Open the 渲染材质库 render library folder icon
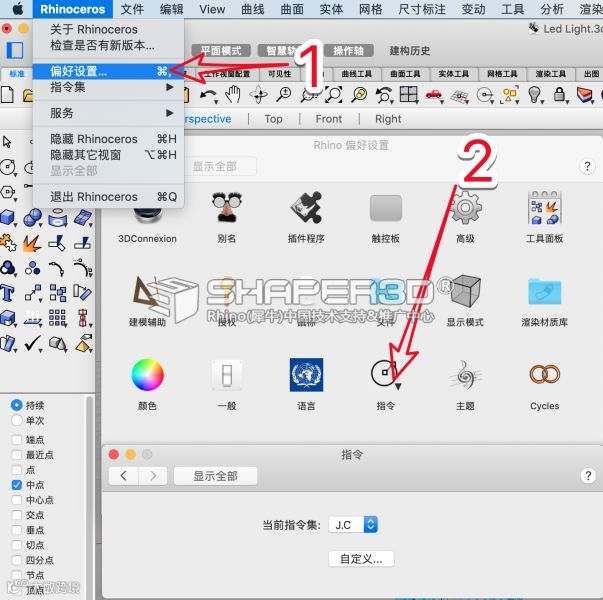 click(545, 291)
